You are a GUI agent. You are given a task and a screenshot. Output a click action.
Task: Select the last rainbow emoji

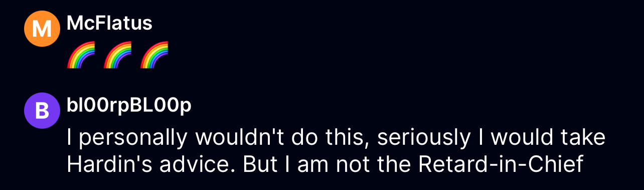tap(154, 55)
